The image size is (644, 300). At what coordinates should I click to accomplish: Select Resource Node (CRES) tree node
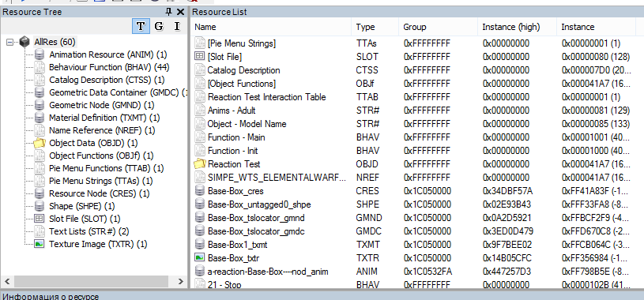coord(99,193)
